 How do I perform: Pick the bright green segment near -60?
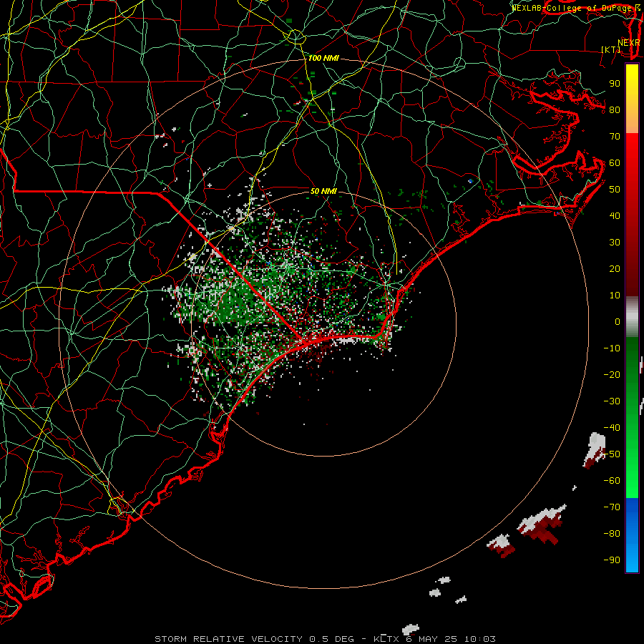tap(632, 481)
